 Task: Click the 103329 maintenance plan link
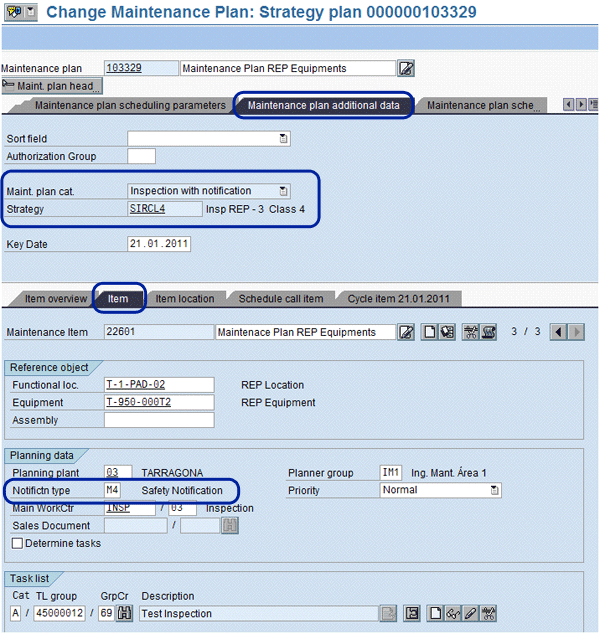(124, 68)
